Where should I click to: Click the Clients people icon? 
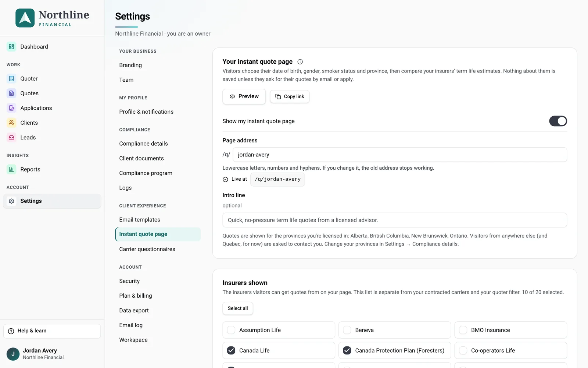(11, 123)
